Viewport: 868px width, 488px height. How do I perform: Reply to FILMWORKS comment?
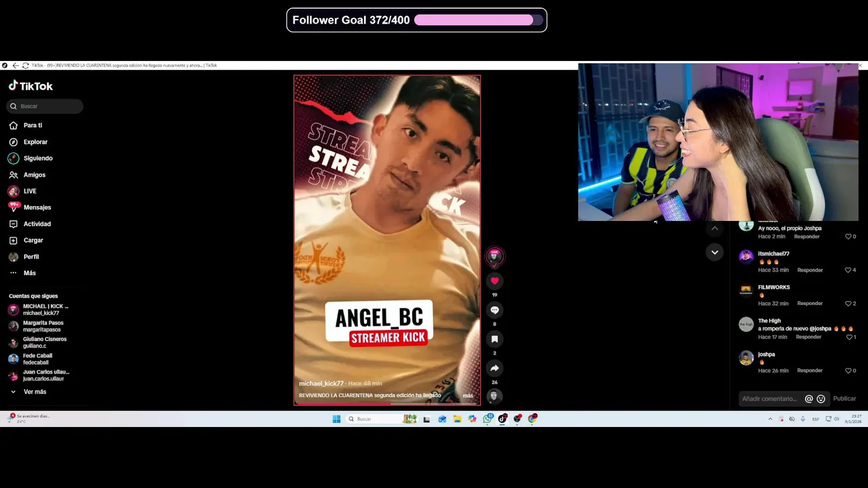click(x=810, y=304)
